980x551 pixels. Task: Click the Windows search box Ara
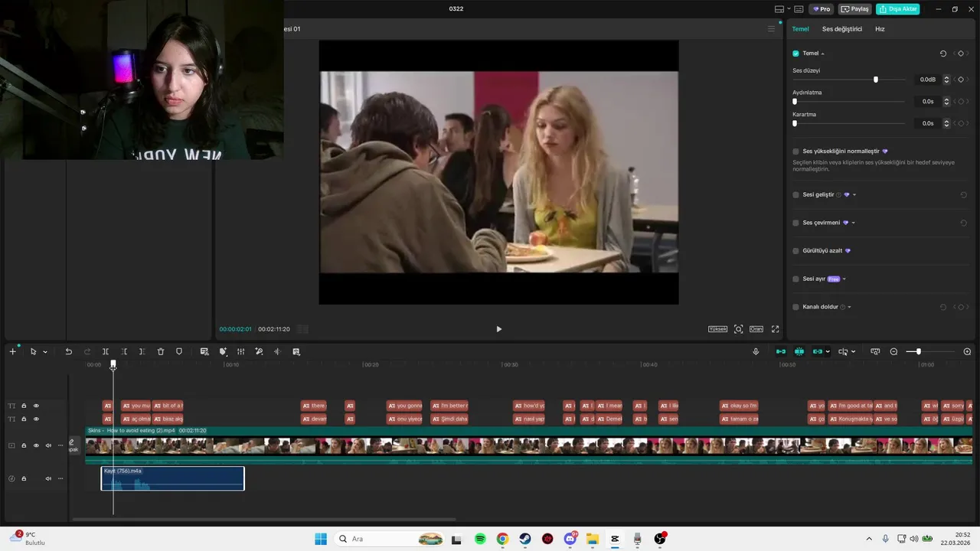tap(390, 539)
